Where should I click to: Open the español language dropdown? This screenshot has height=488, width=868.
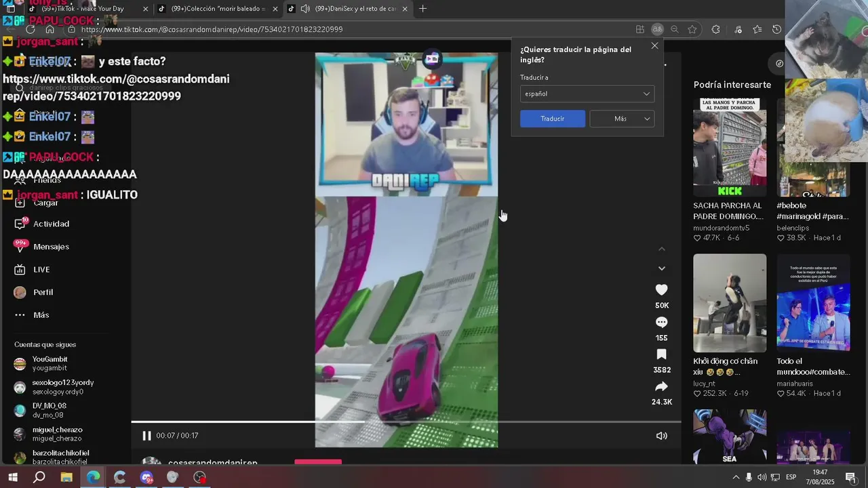(587, 94)
